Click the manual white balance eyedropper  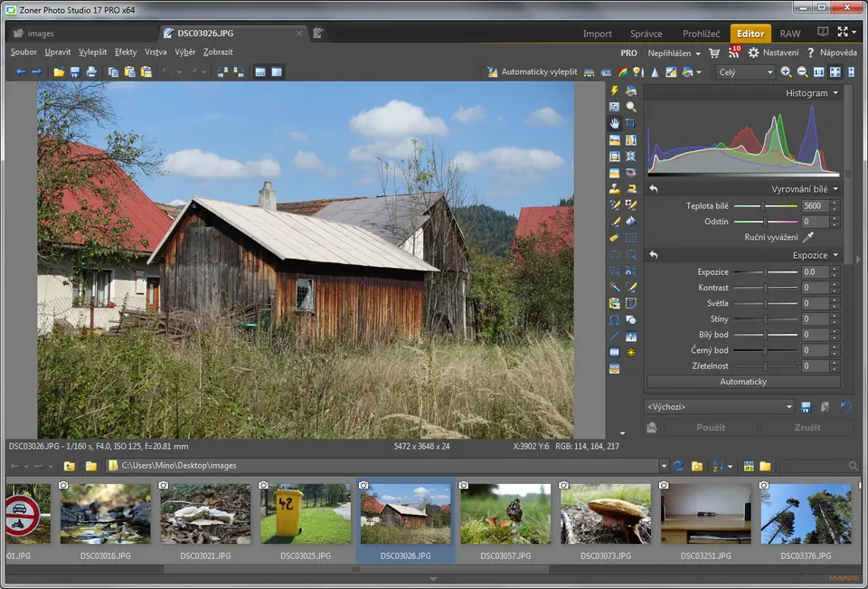[x=808, y=237]
